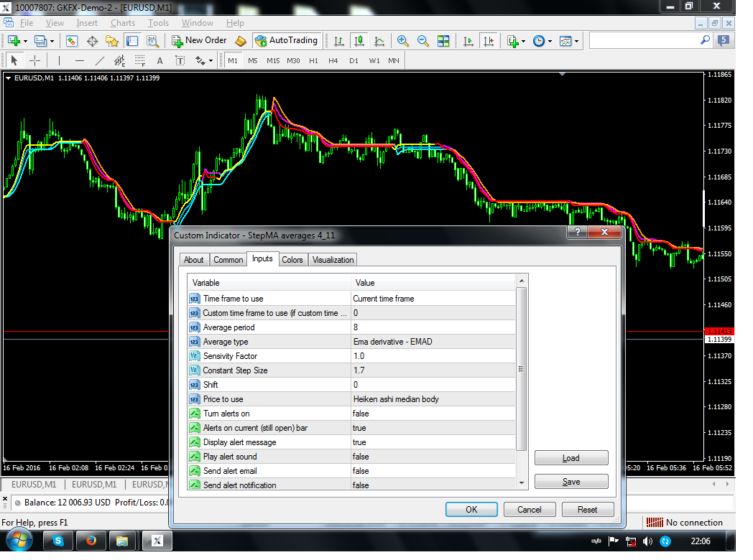Toggle chart shift icon
Screen dimensions: 753x560
[489, 41]
